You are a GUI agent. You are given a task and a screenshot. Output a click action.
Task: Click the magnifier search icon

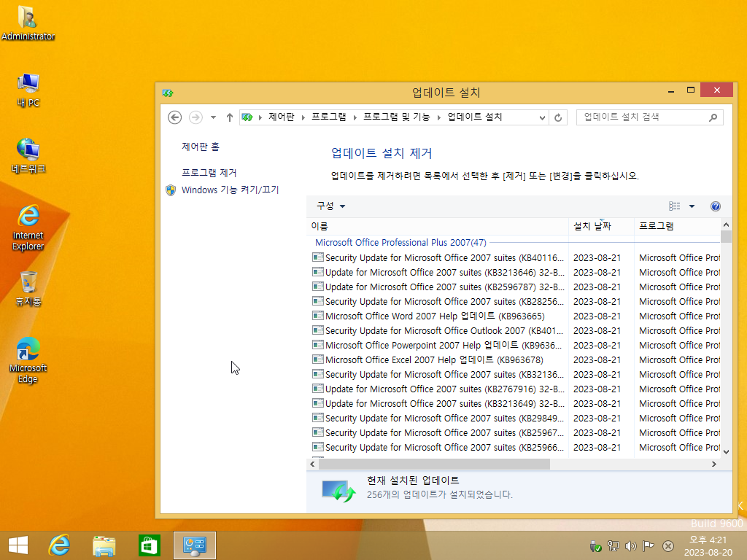coord(713,117)
